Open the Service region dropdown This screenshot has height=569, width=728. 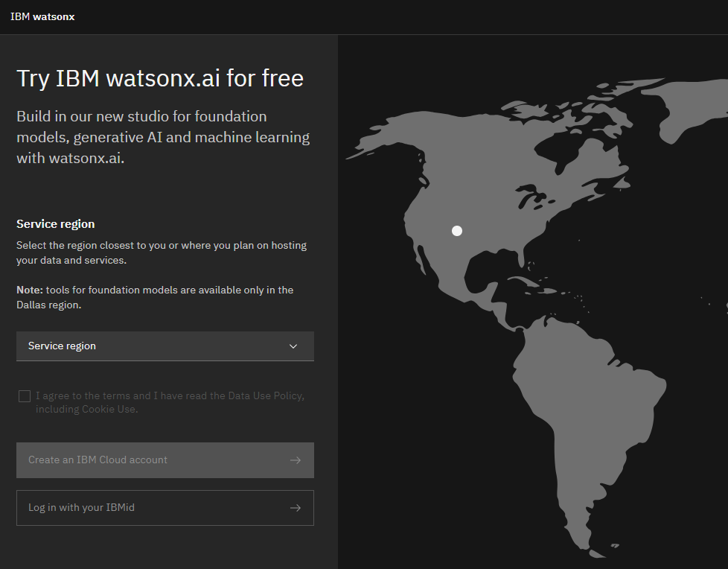tap(165, 346)
